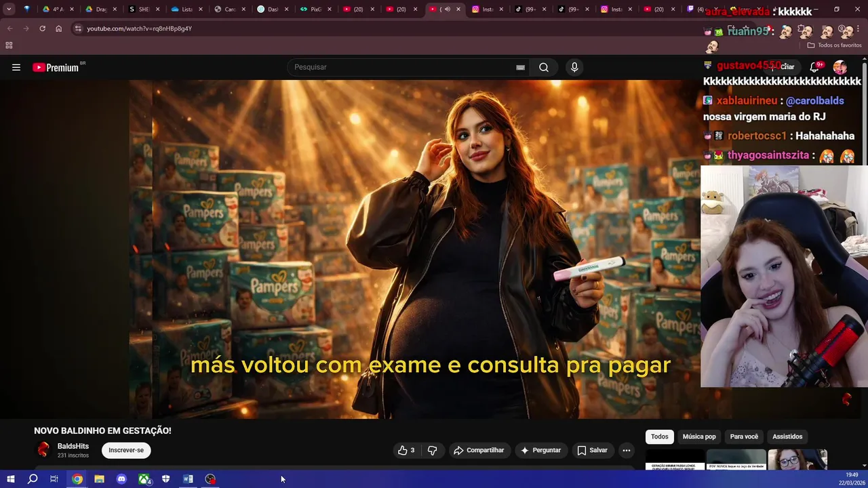This screenshot has height=488, width=868.
Task: Open File Explorer from taskbar
Action: click(x=99, y=479)
